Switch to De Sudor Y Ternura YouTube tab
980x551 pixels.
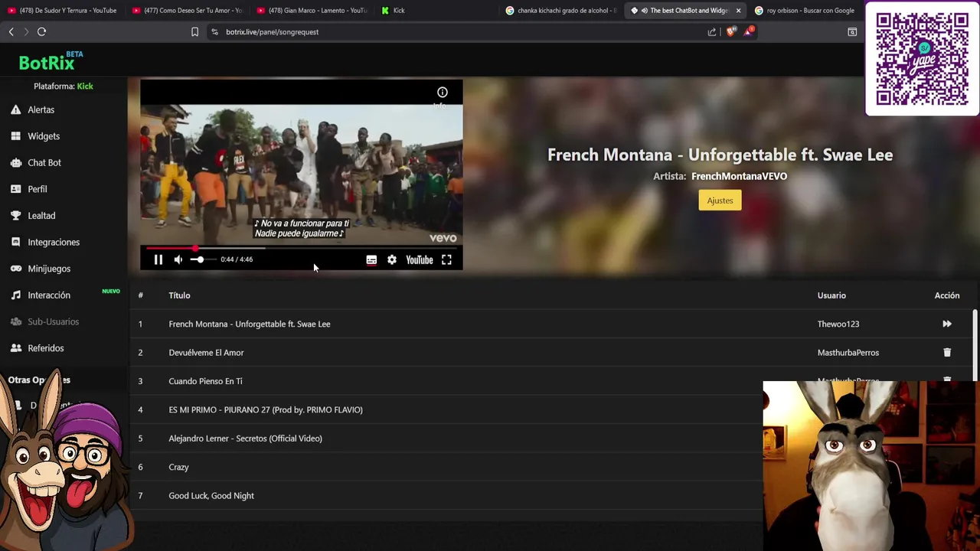click(63, 11)
